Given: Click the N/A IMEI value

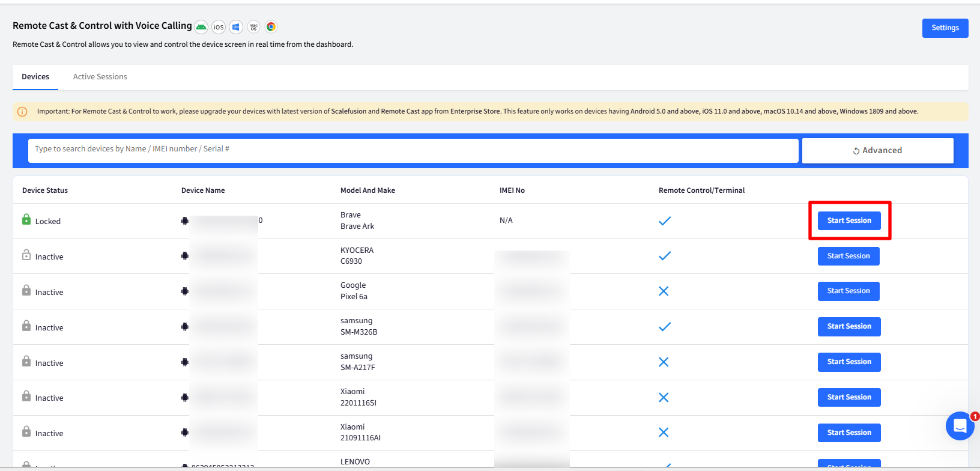Looking at the screenshot, I should pyautogui.click(x=506, y=220).
